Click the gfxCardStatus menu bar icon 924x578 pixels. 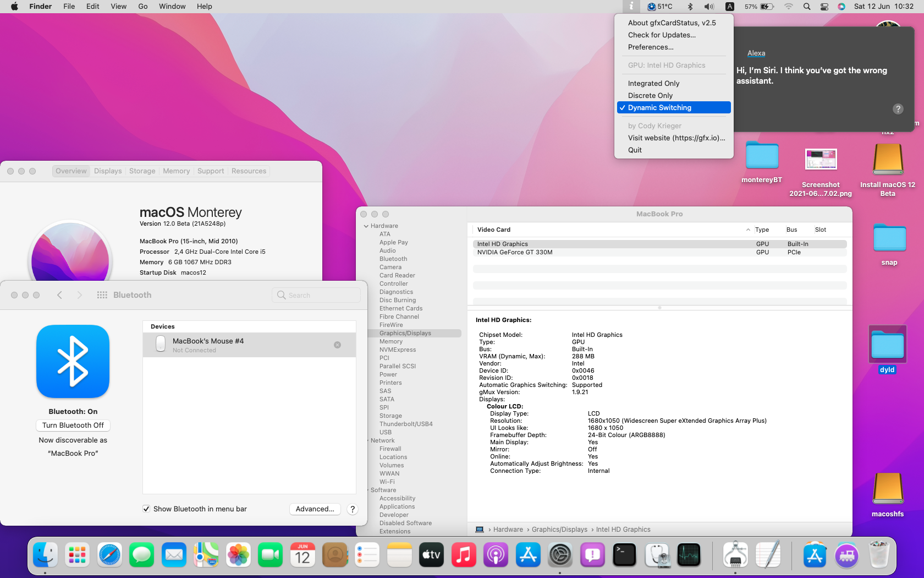click(x=631, y=7)
